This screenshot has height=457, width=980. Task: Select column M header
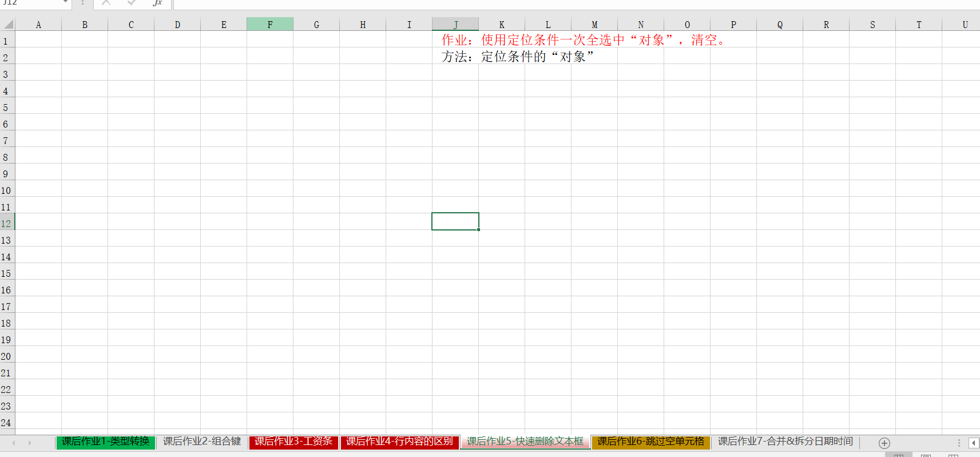tap(594, 25)
